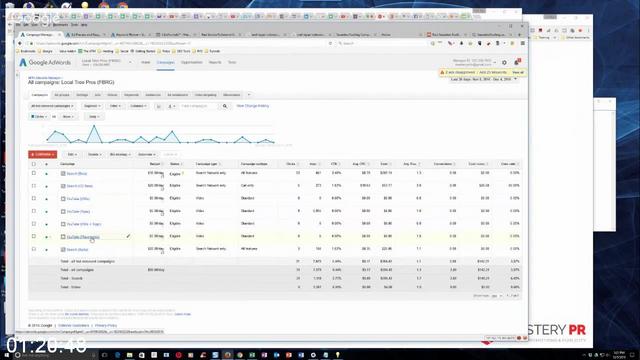Open the Show rows dropdown below the table
The image size is (640, 360).
tap(496, 296)
